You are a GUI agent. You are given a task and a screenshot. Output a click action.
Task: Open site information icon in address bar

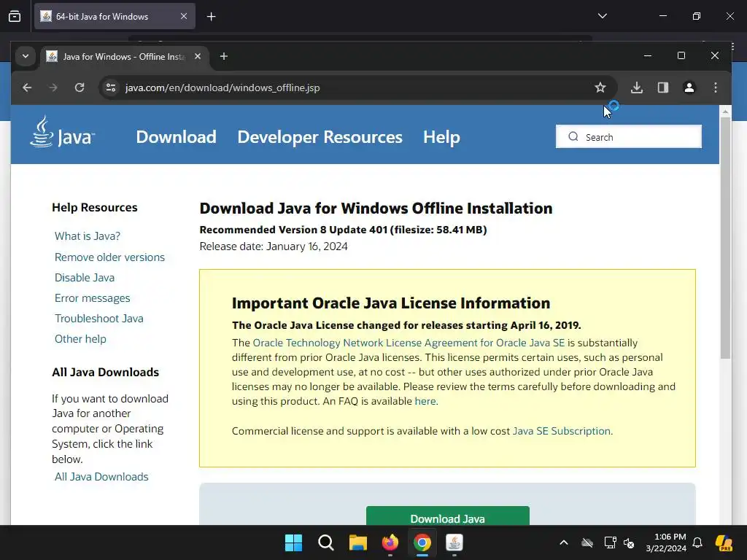click(111, 87)
